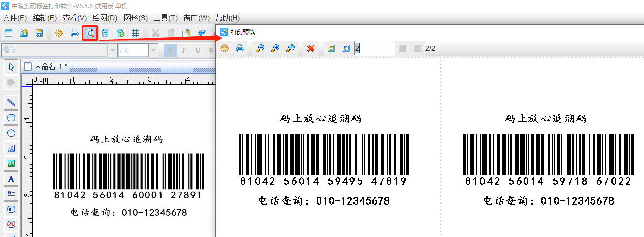Toggle bold text formatting
The image size is (644, 237).
click(171, 50)
